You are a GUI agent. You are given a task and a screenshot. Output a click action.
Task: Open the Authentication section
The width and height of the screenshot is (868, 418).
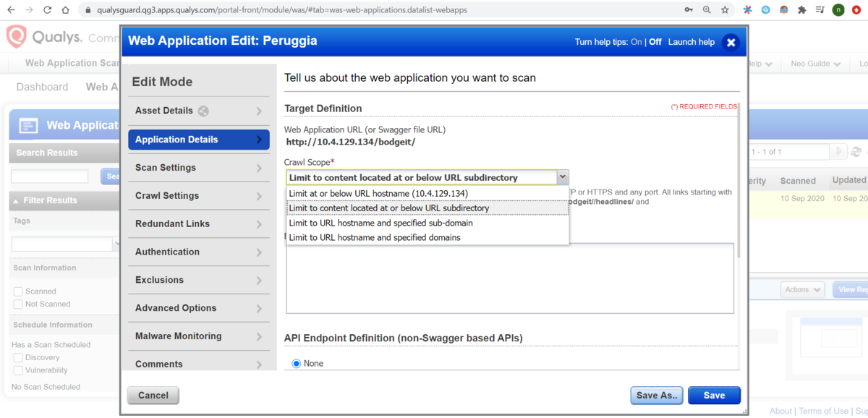pos(199,252)
